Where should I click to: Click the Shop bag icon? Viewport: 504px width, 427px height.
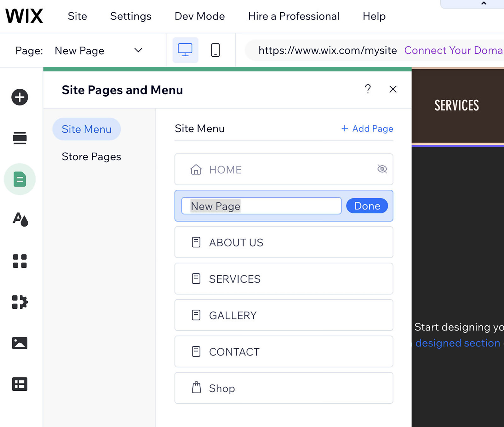[x=196, y=388]
